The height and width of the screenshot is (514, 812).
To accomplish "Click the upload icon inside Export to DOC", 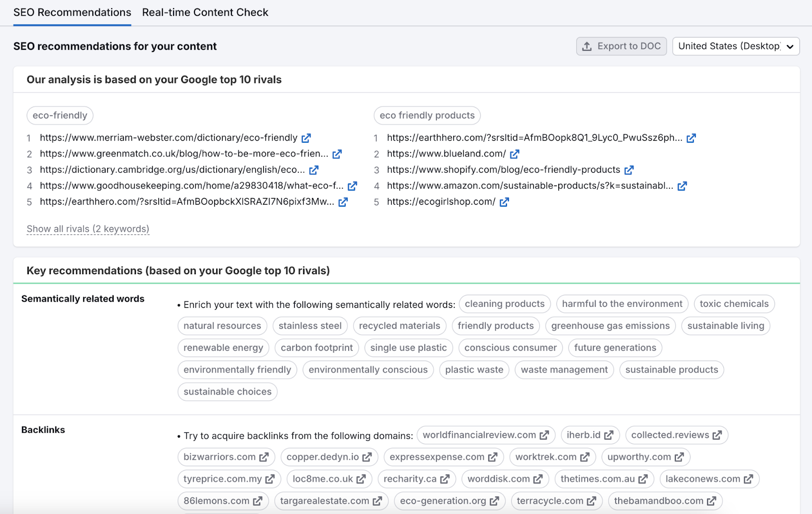I will point(587,46).
